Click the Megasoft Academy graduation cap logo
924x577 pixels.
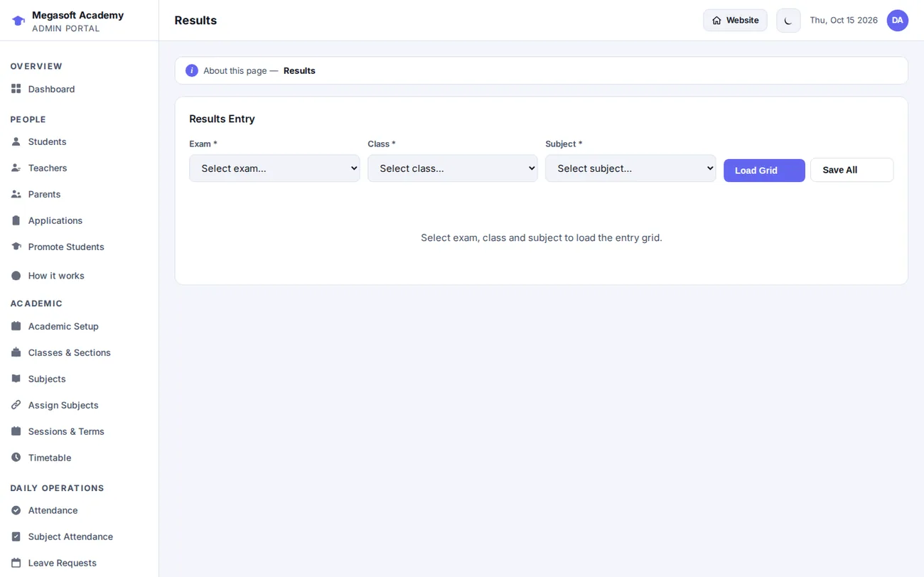click(18, 21)
